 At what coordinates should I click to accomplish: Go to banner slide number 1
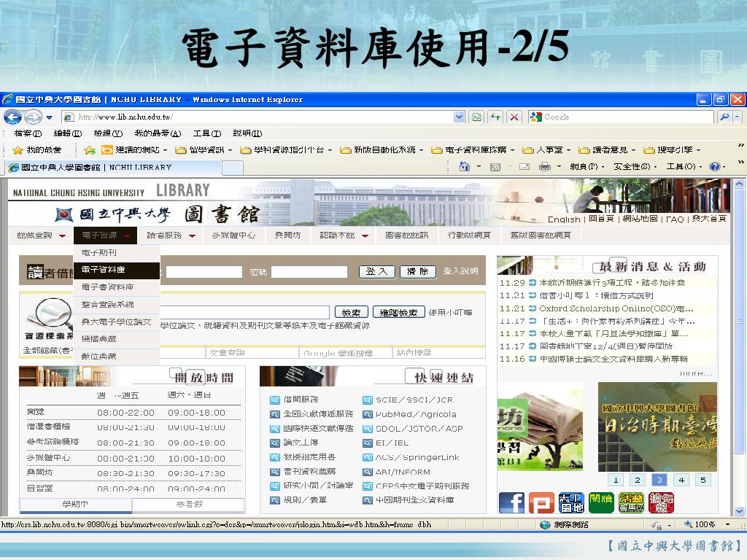[x=616, y=480]
